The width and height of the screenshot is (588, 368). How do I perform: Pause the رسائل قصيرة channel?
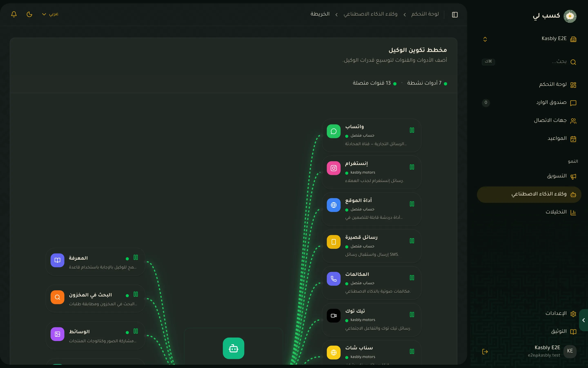tap(412, 241)
